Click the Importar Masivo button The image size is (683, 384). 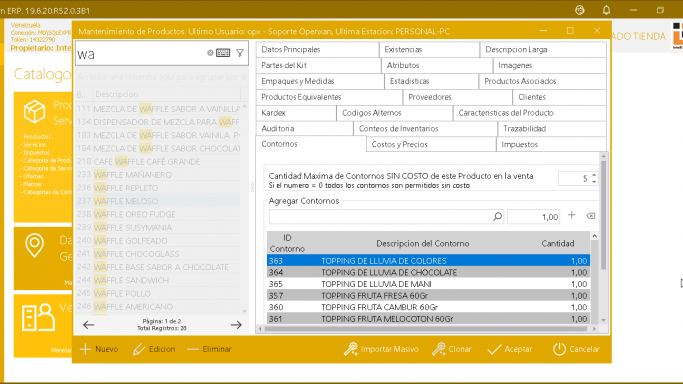(x=381, y=349)
